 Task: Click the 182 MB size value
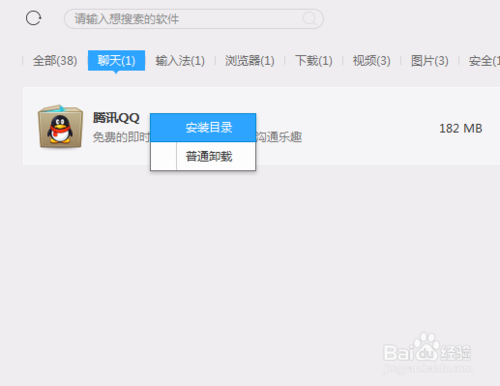pyautogui.click(x=461, y=129)
